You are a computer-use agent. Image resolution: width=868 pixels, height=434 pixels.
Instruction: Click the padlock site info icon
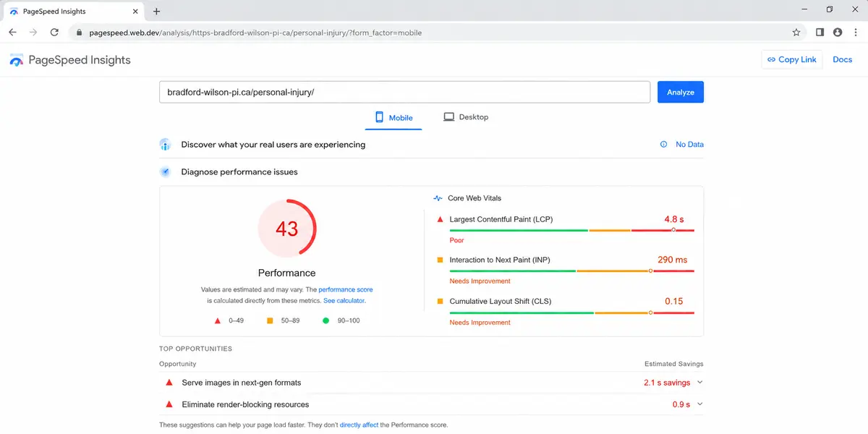coord(79,33)
